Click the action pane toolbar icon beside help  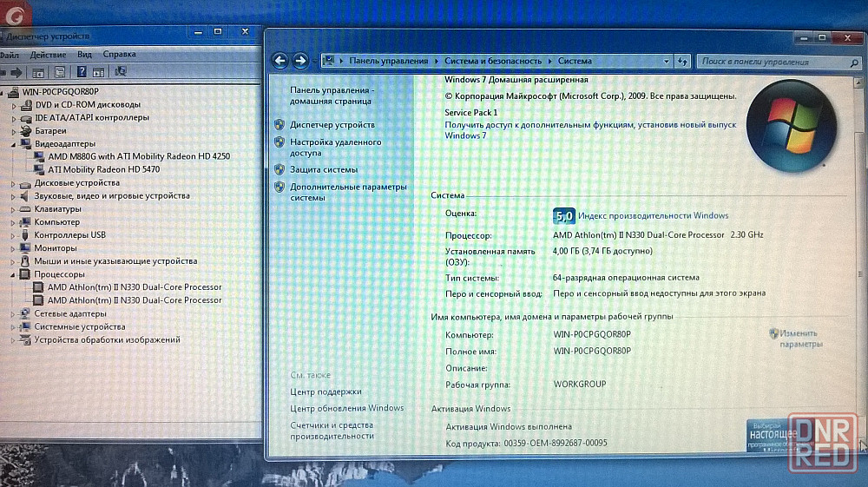[99, 72]
